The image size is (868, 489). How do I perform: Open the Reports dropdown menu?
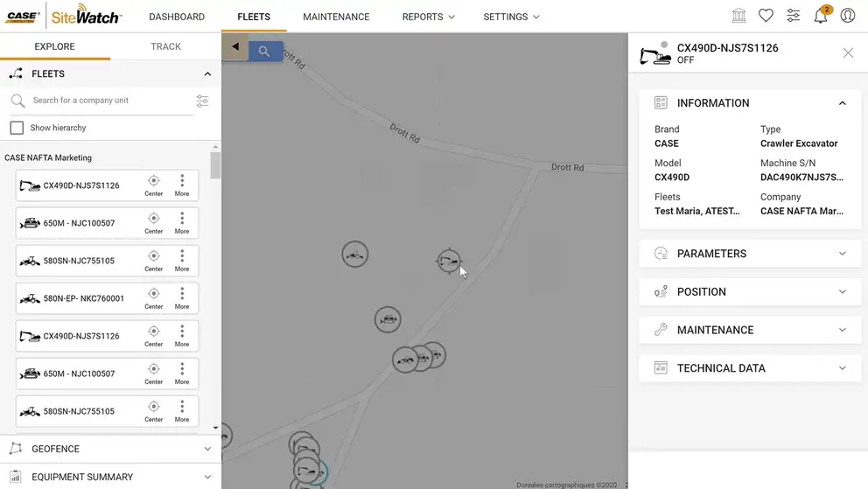tap(429, 17)
